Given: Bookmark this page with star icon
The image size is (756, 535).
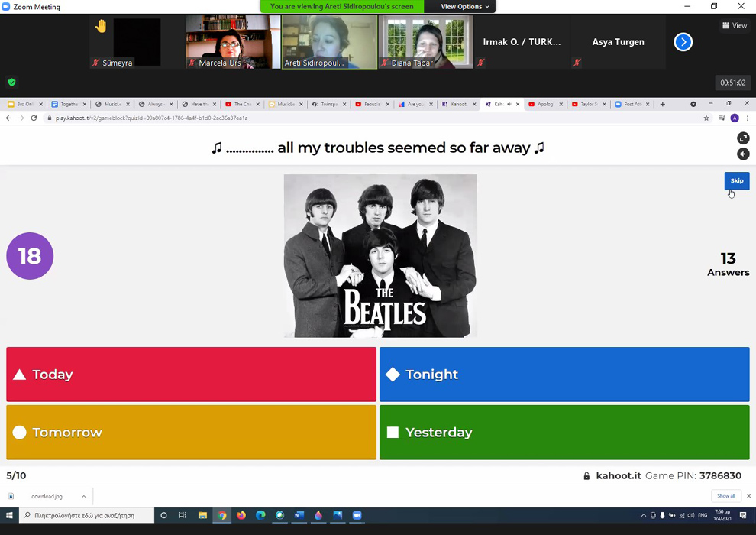Looking at the screenshot, I should tap(706, 118).
